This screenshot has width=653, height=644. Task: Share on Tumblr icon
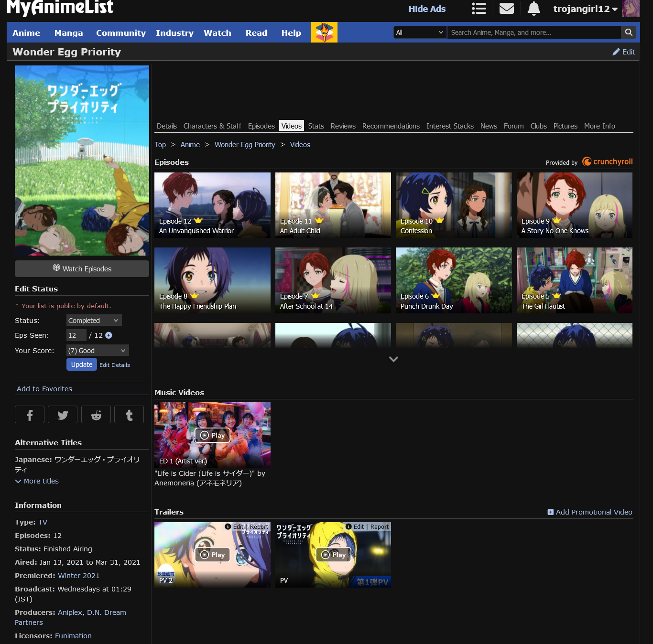(x=129, y=415)
